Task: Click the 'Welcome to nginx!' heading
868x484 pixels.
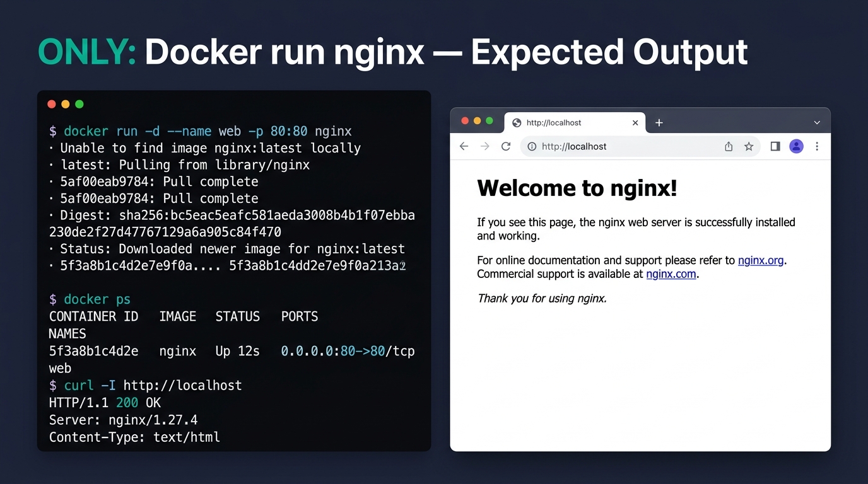Action: [x=577, y=188]
